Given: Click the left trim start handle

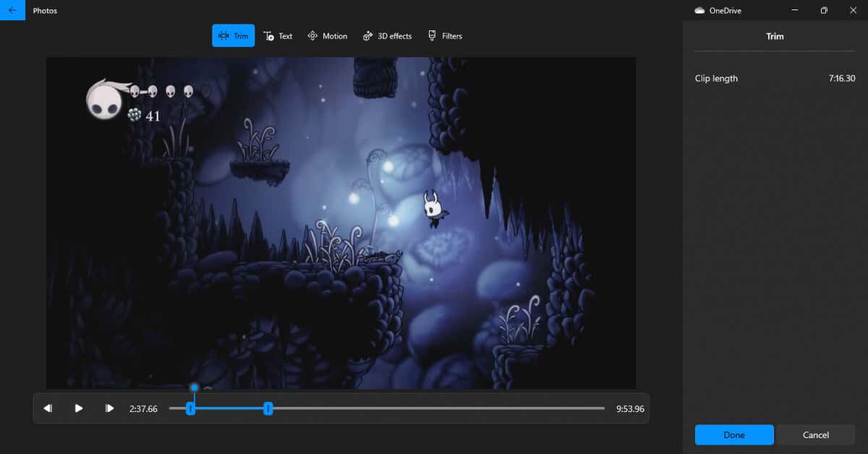Looking at the screenshot, I should click(190, 408).
